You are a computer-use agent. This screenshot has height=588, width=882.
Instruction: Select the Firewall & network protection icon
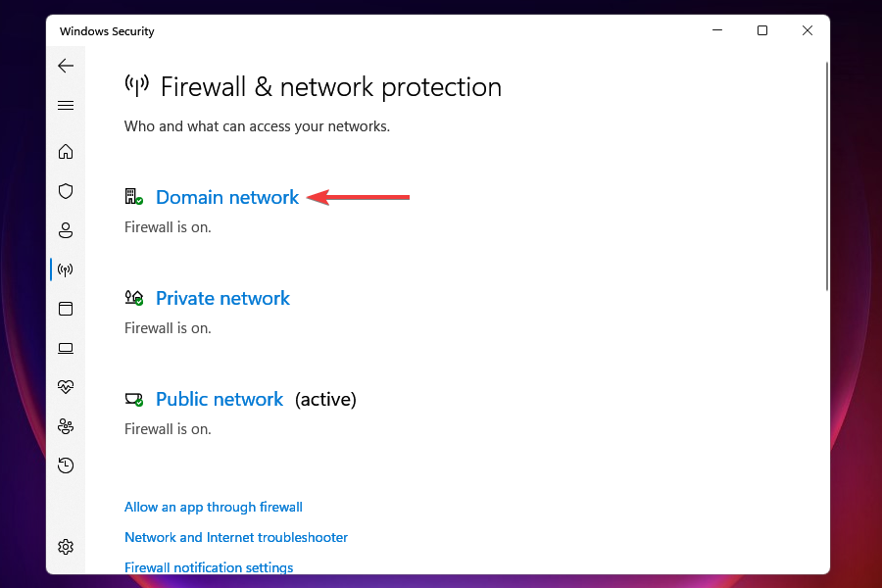point(66,269)
